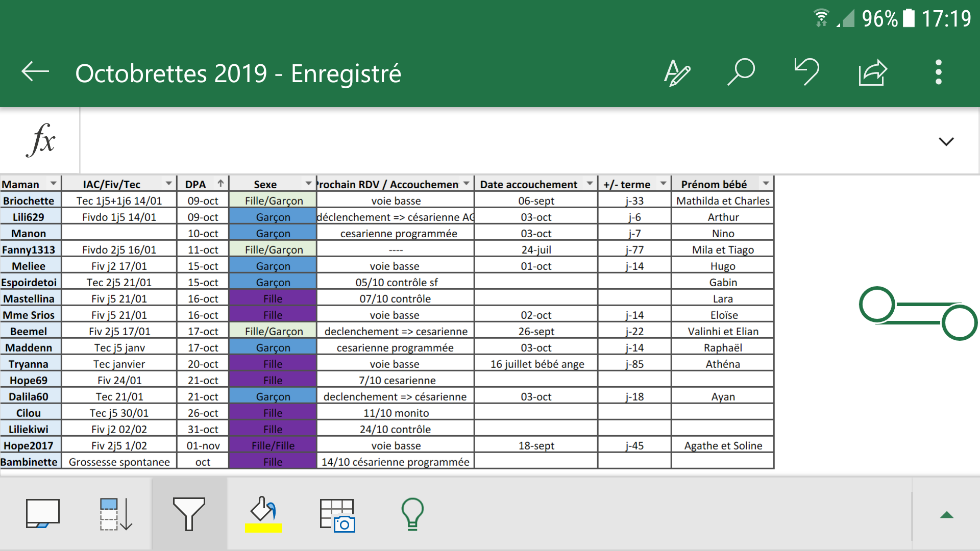Open the Prénom bébé filter dropdown
980x551 pixels.
(x=766, y=184)
